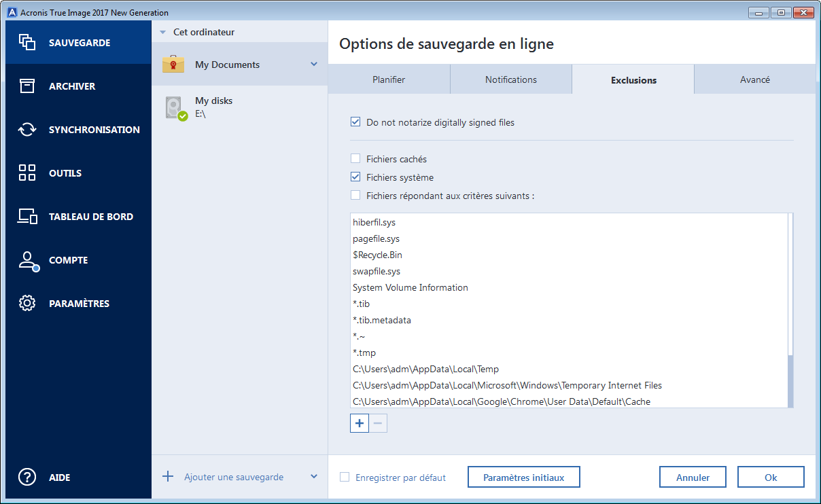Click the Paramètres initiaux button

(x=523, y=476)
